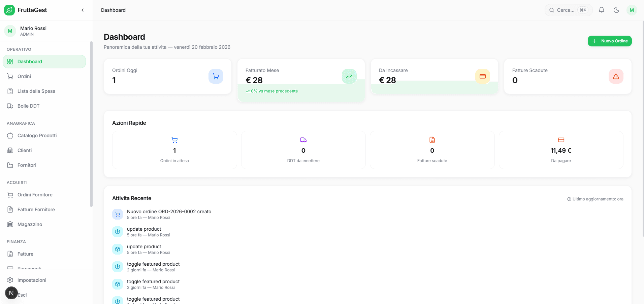The height and width of the screenshot is (304, 644).
Task: Open the Fatture Fornitore page
Action: 36,210
